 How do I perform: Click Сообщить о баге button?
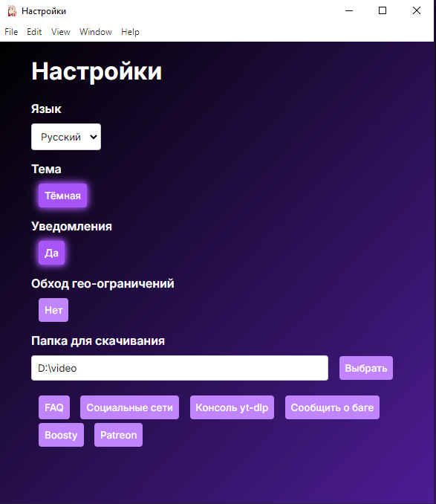332,407
